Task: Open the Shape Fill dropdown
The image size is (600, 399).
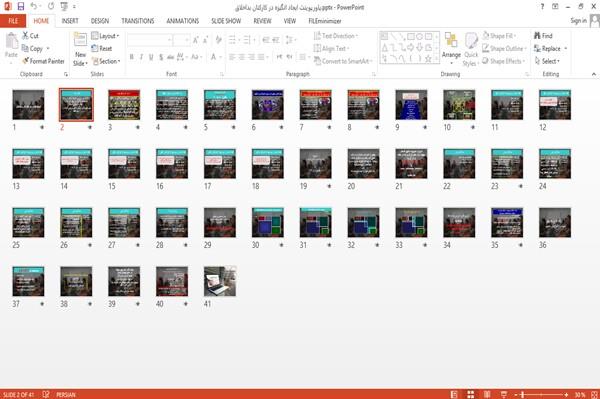Action: pyautogui.click(x=499, y=36)
